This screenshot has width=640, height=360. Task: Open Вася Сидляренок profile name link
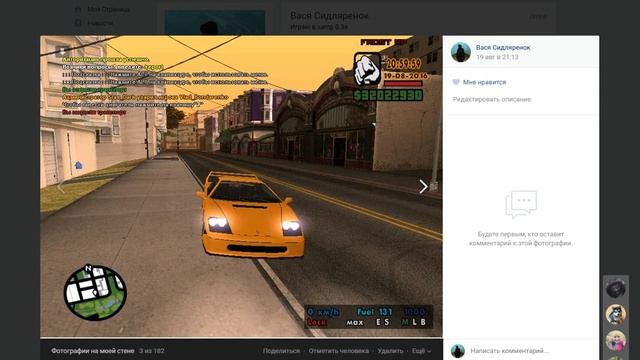pyautogui.click(x=503, y=47)
